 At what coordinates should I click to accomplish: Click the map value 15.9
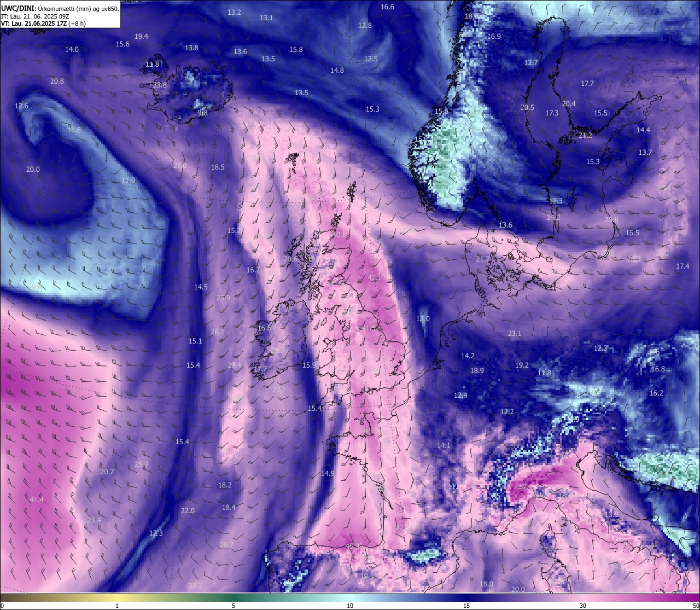[309, 365]
